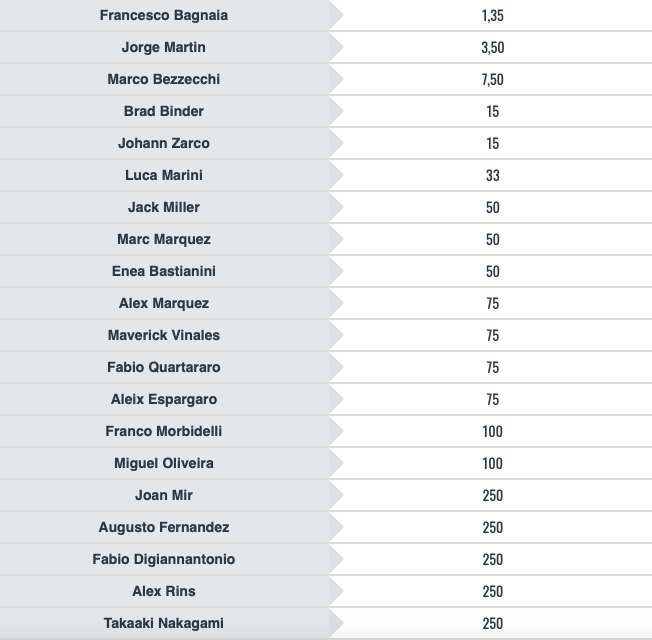Click the Alex Marquez name cell
Image resolution: width=652 pixels, height=640 pixels.
tap(164, 303)
